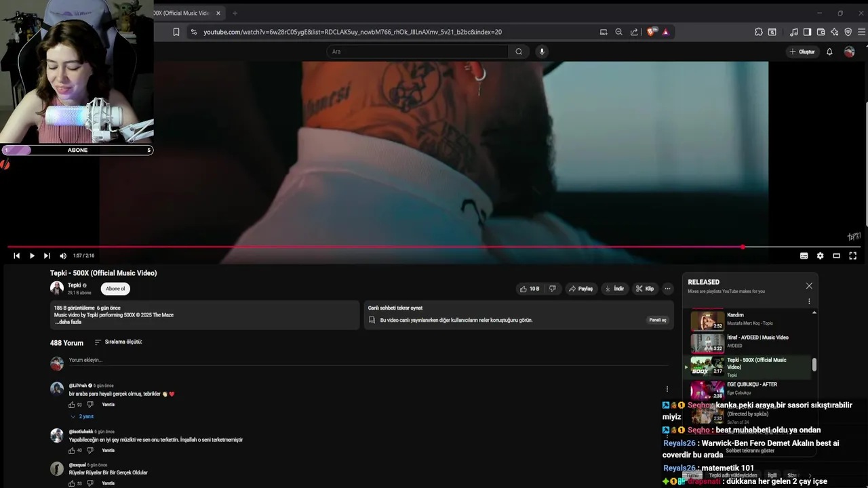Switch to the 500X Official Music Video tab
Screen dimensions: 868x488
point(182,13)
